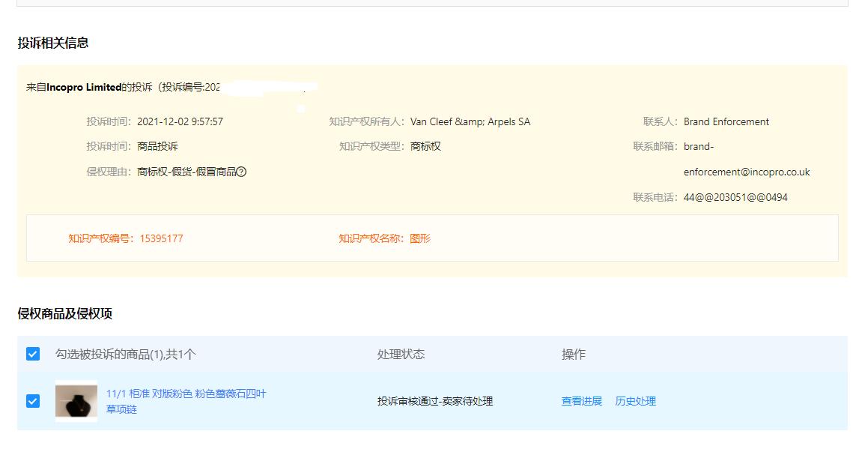Open the 历史处理 history link

pyautogui.click(x=636, y=401)
